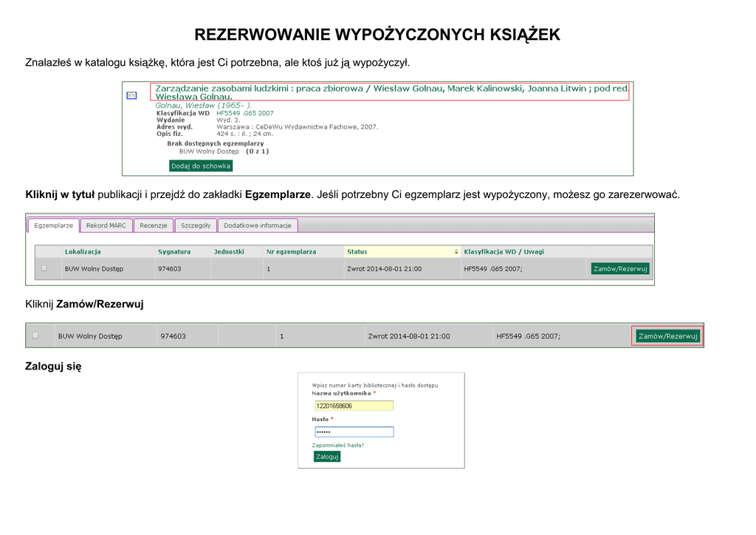Click author link Golnau, Wiesław (1965- )
756x535 pixels.
(x=203, y=106)
